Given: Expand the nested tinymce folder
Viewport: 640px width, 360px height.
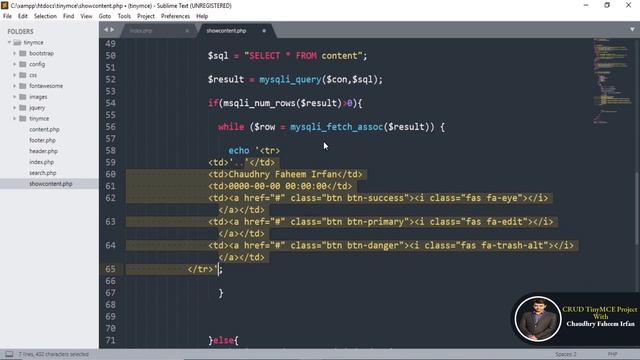Looking at the screenshot, I should pos(14,118).
